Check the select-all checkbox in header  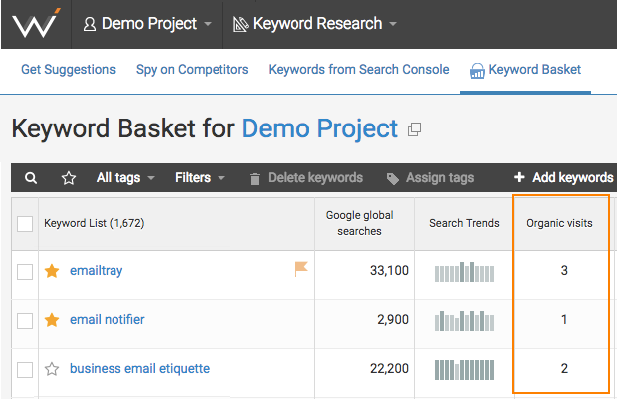point(25,224)
